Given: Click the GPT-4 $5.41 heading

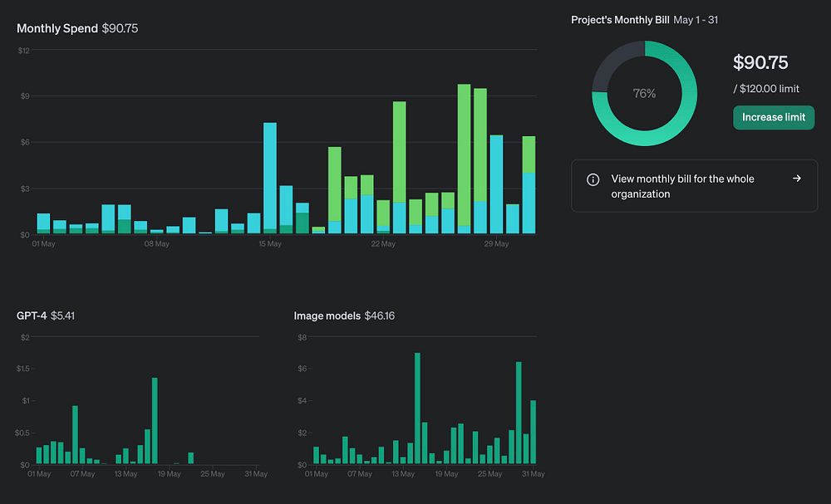Looking at the screenshot, I should [46, 316].
